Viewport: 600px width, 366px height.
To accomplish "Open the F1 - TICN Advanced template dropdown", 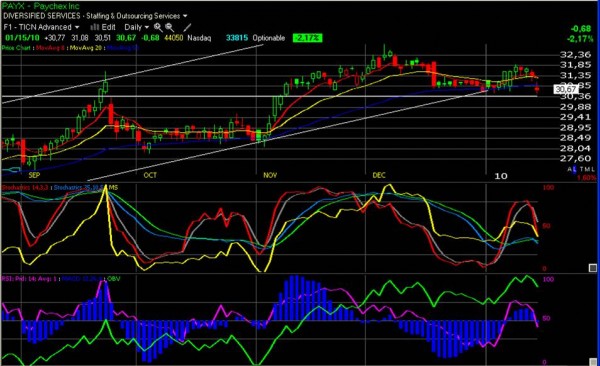I will 41,27.
